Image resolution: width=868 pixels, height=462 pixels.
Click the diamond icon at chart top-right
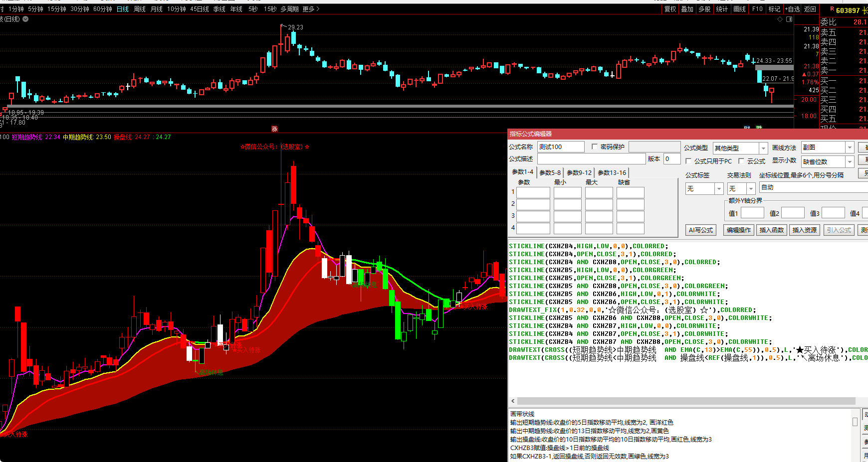[780, 19]
